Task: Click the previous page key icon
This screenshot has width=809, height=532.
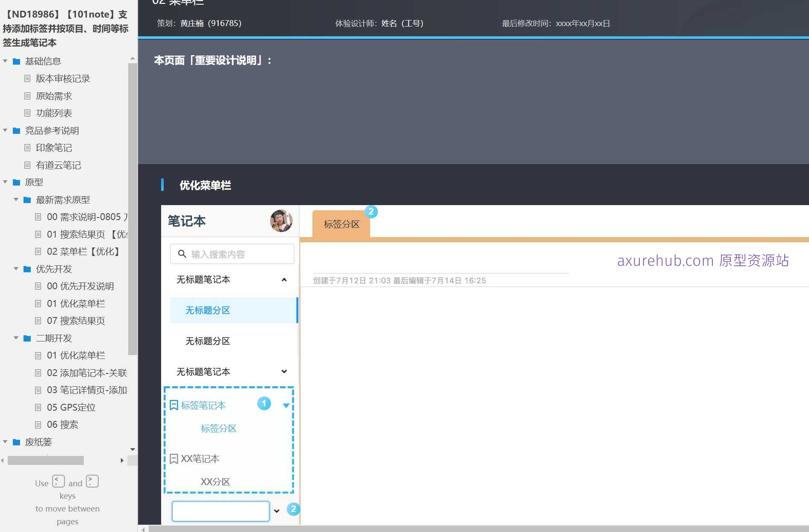Action: coord(59,482)
